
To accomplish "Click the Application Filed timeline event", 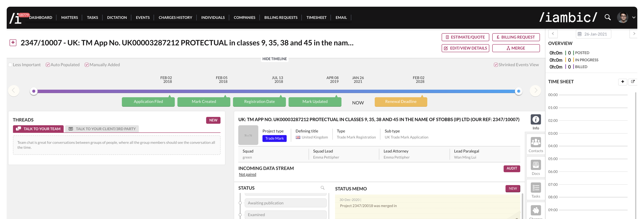I will (x=148, y=102).
